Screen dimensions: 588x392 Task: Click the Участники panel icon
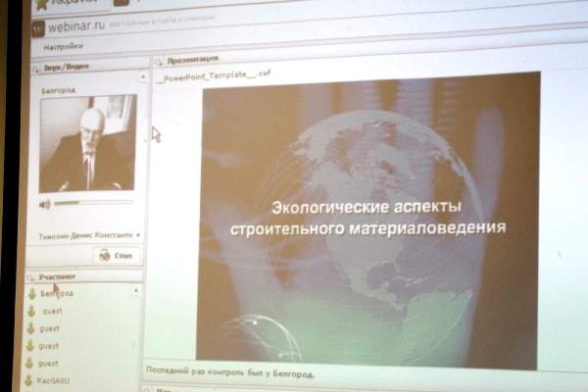(30, 278)
